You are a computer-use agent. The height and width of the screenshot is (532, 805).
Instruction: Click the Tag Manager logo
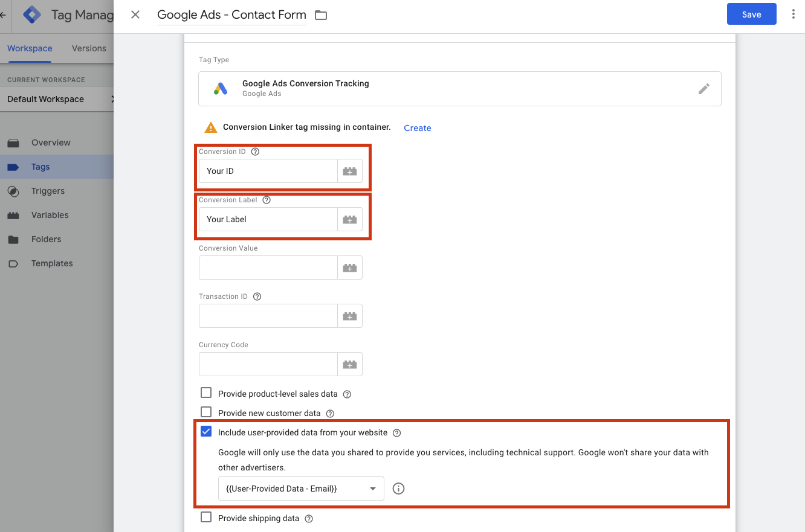(32, 14)
